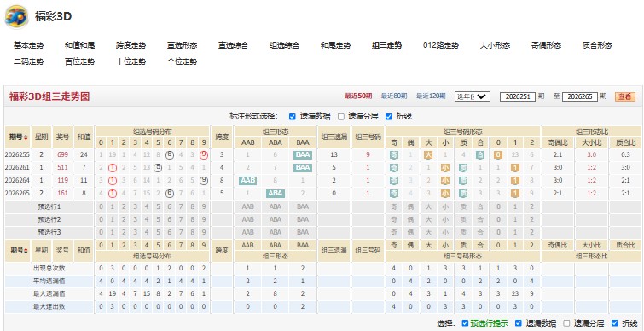Toggle 折线 checkbox beside 标注形式选择
This screenshot has height=331, width=644.
coord(389,117)
